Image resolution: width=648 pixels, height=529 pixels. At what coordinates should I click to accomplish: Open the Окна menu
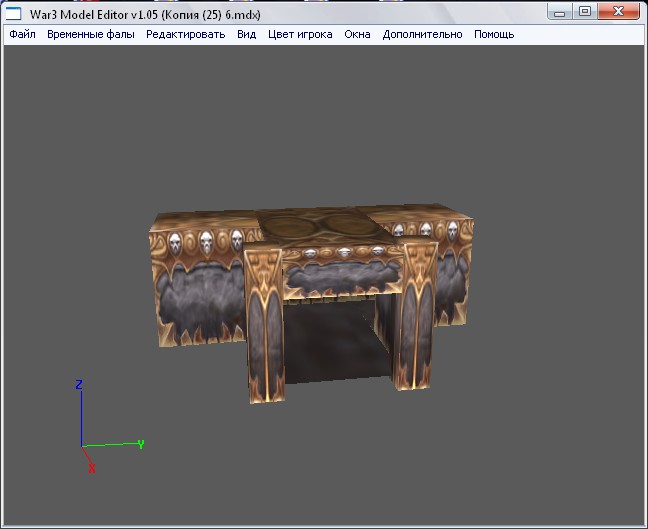point(357,34)
